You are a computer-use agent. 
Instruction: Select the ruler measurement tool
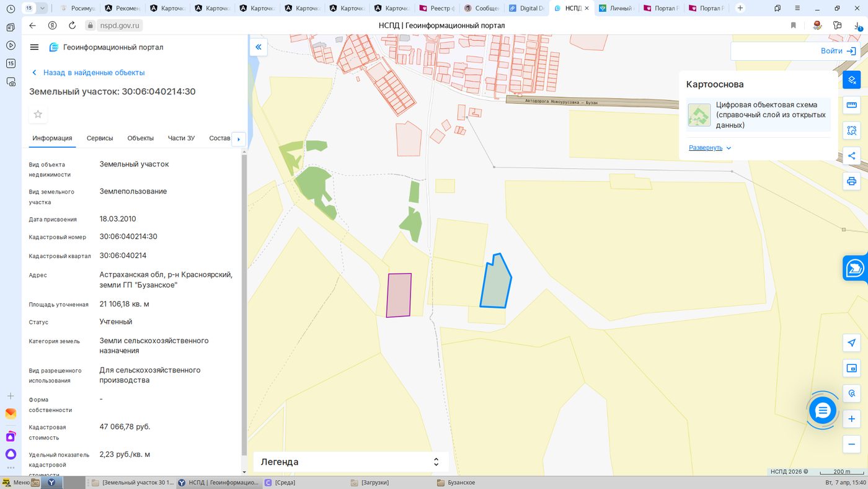[852, 105]
